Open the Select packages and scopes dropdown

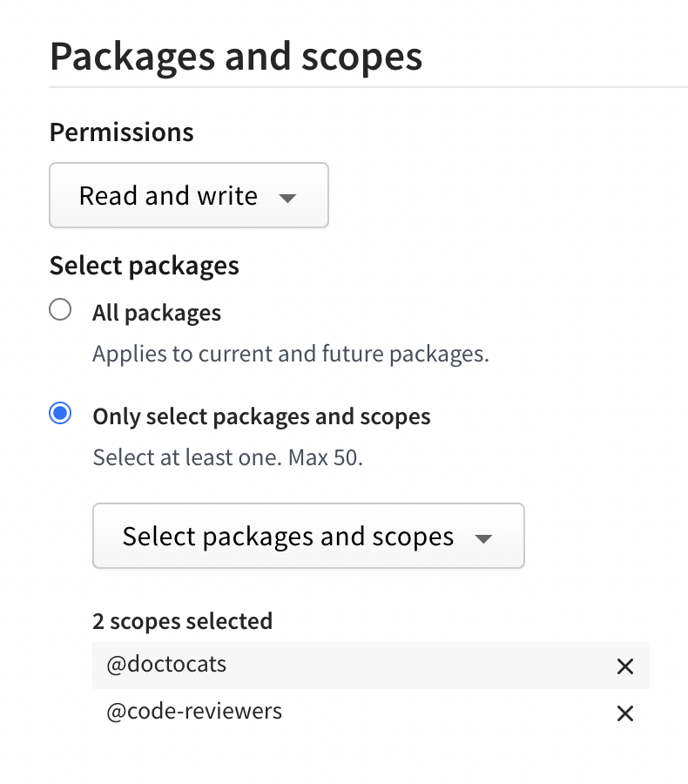pyautogui.click(x=308, y=537)
